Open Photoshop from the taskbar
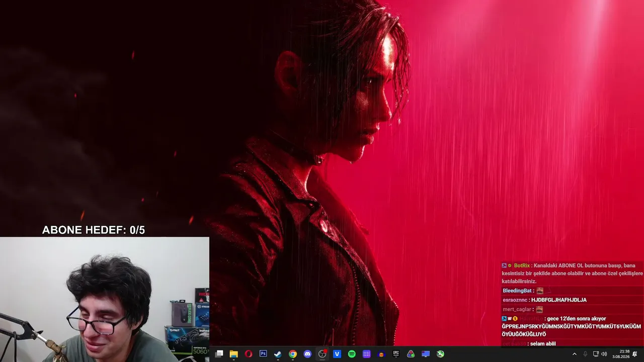644x362 pixels. pyautogui.click(x=263, y=354)
